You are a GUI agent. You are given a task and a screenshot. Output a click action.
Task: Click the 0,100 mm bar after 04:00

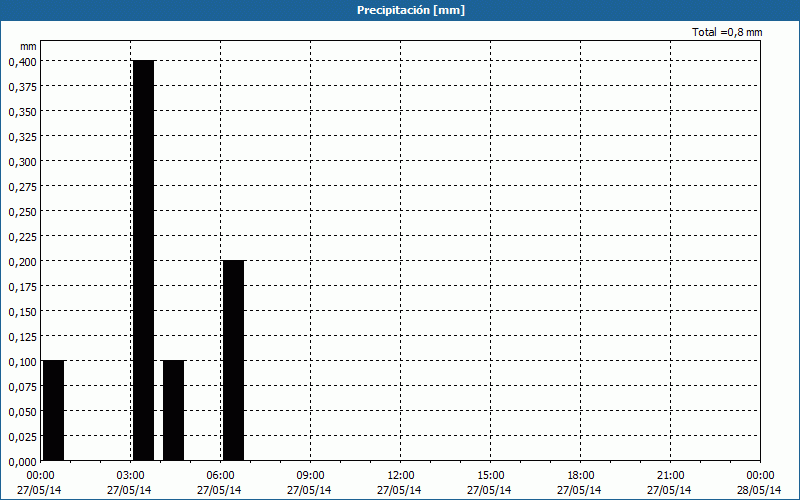click(x=173, y=410)
